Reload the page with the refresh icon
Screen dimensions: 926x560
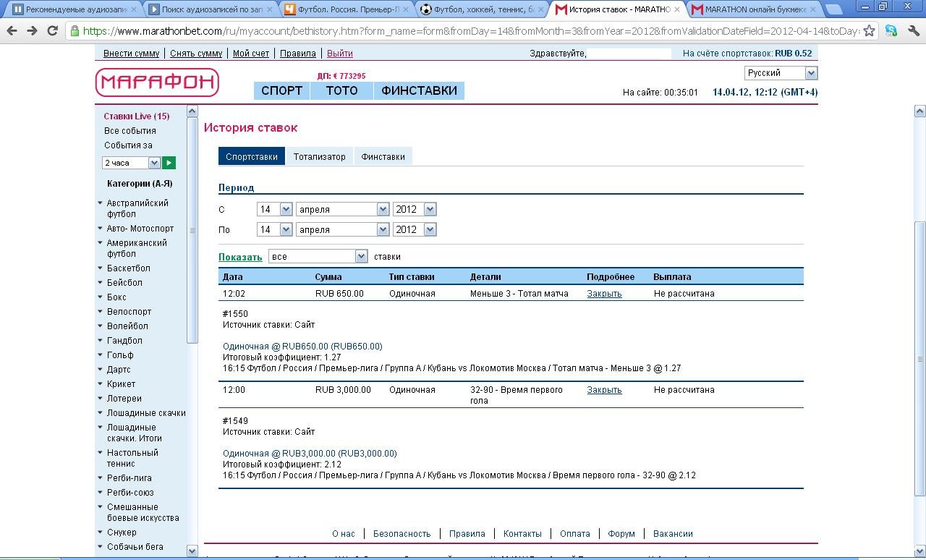[x=52, y=31]
